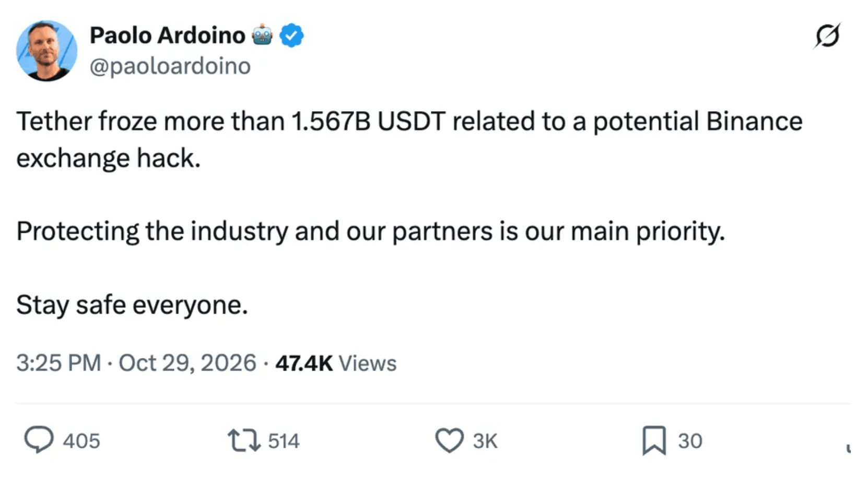The width and height of the screenshot is (868, 479).
Task: Bookmark the tweet with the bookmark icon
Action: click(x=654, y=440)
